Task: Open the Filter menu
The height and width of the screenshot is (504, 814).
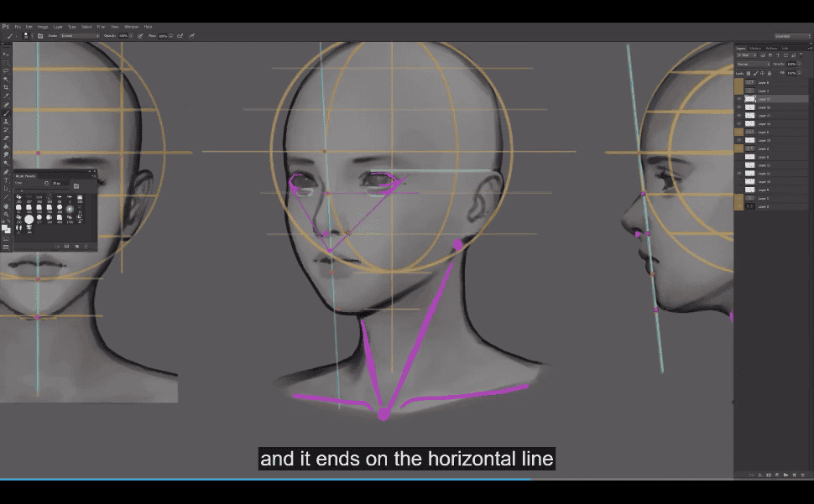Action: [x=101, y=27]
